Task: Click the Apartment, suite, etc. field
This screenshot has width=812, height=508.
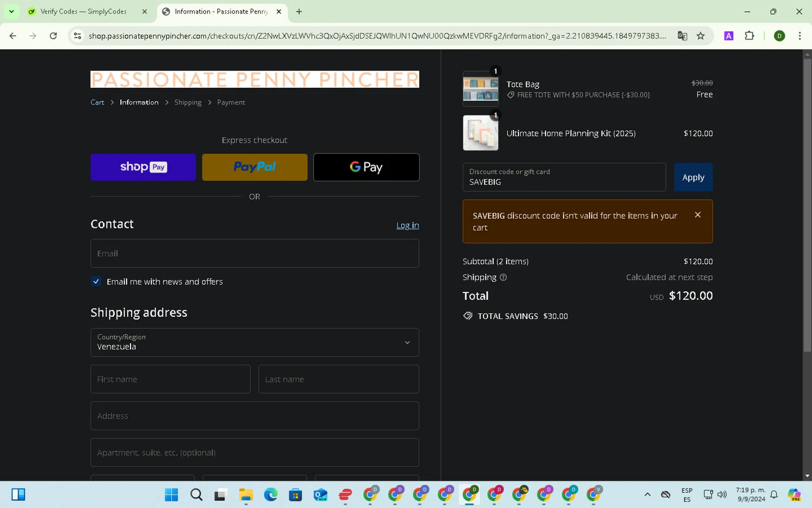Action: pos(254,453)
